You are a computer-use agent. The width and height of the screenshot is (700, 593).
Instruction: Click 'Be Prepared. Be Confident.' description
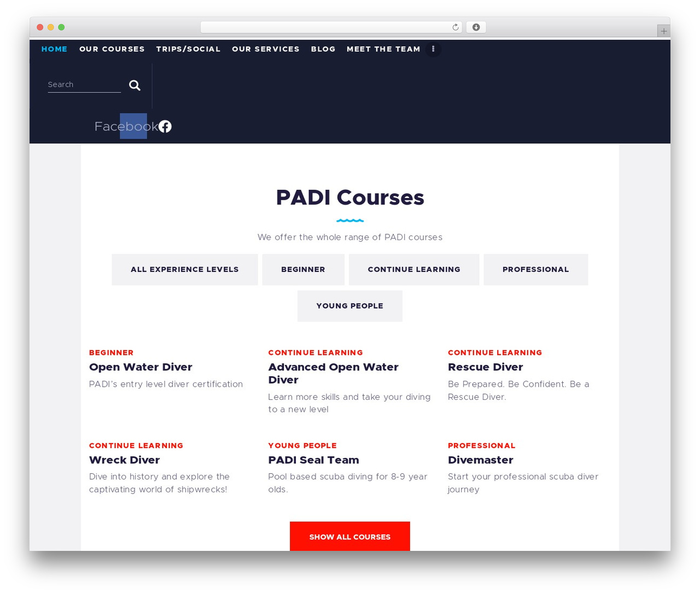(x=518, y=391)
